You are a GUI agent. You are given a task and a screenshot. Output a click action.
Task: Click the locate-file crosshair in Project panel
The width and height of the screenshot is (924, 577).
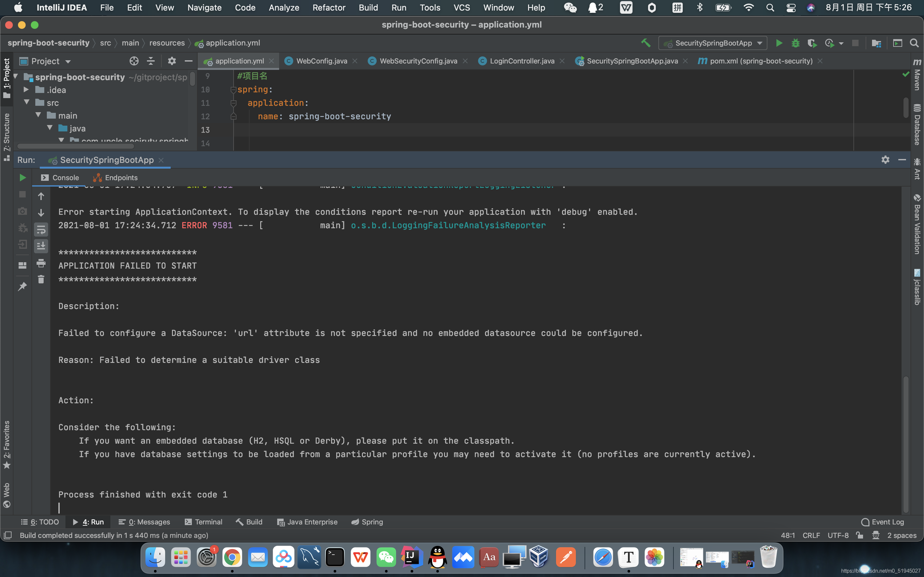click(x=134, y=61)
